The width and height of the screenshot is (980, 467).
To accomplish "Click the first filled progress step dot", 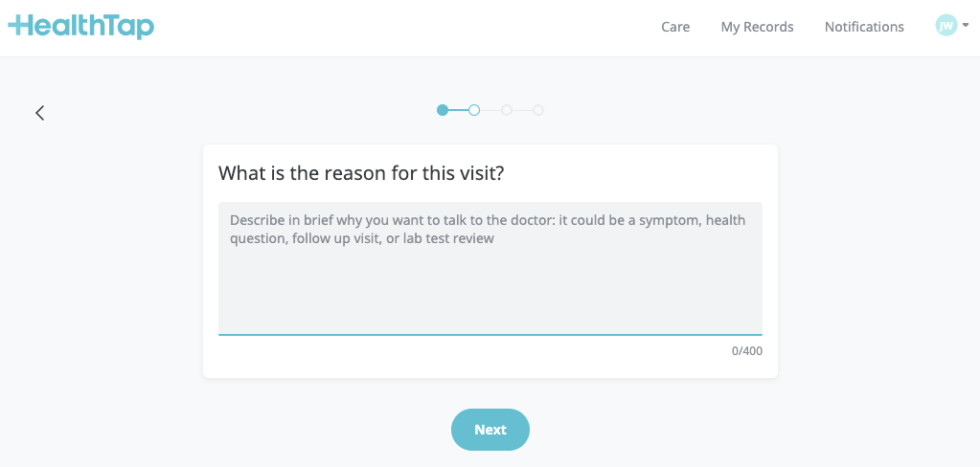I will point(443,110).
